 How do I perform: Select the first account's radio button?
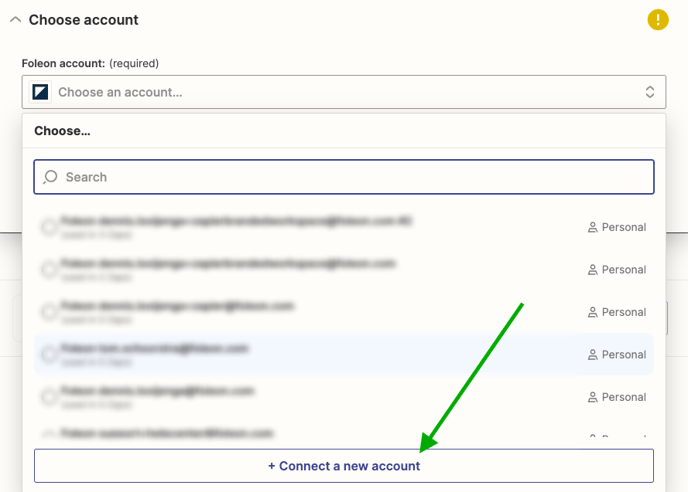point(48,227)
